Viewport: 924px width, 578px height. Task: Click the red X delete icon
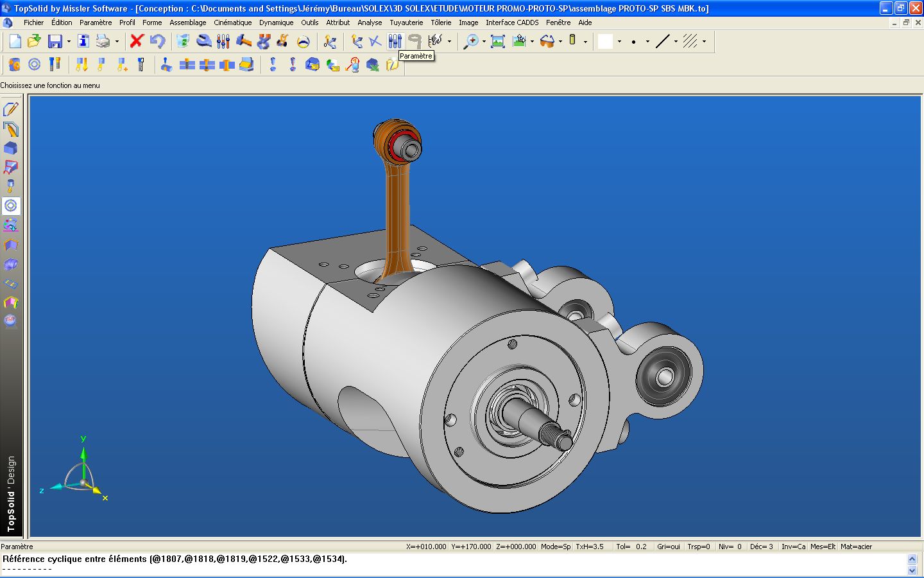137,42
